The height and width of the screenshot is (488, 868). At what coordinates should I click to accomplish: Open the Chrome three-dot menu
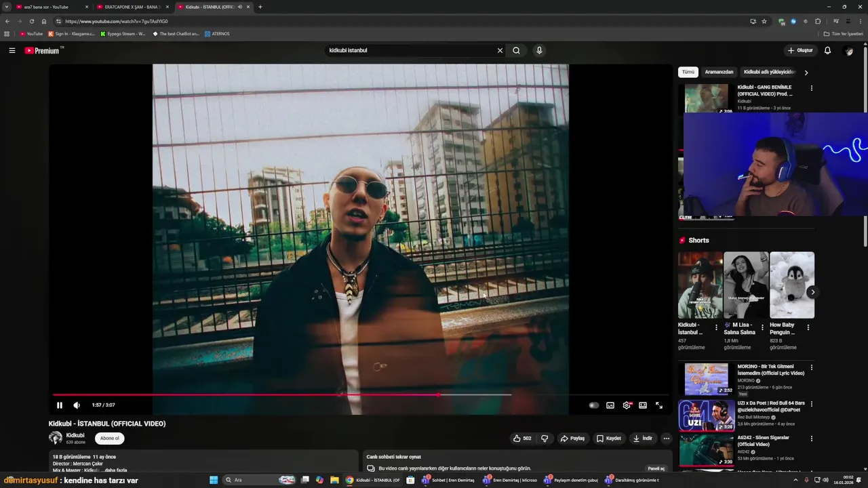[861, 21]
